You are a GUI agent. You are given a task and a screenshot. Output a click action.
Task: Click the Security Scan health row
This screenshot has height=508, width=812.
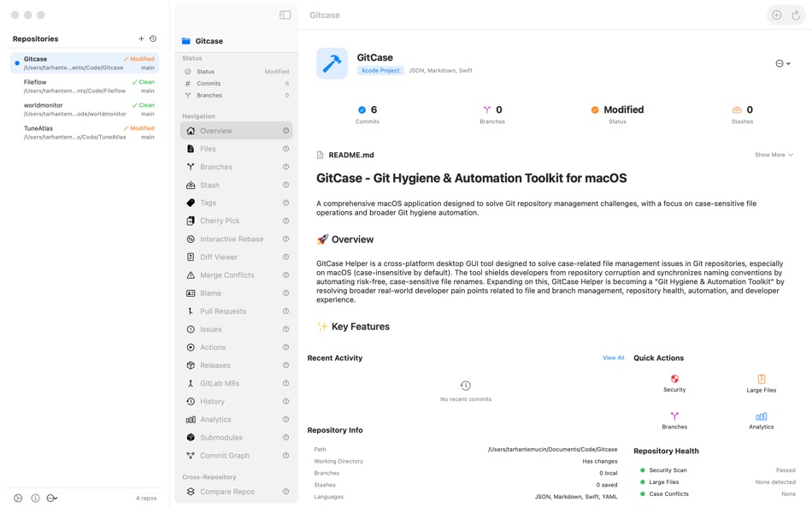click(718, 470)
